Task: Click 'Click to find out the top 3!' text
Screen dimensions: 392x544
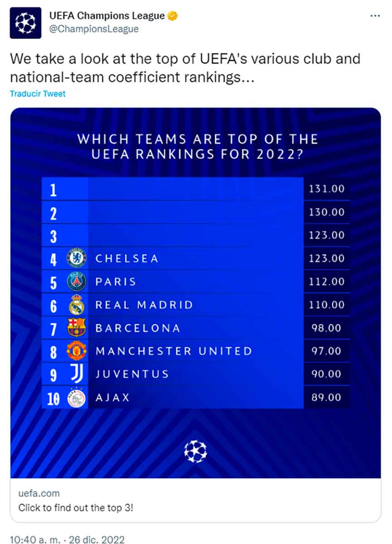Action: click(x=76, y=508)
